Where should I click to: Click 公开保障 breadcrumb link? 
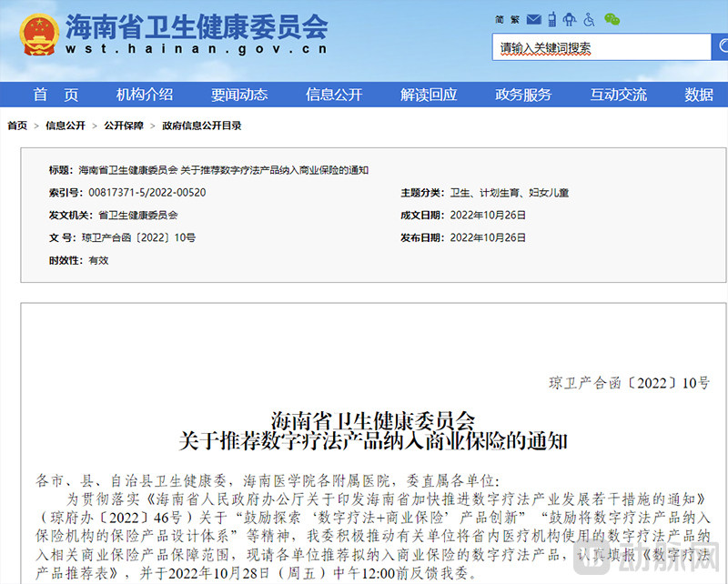coord(123,126)
